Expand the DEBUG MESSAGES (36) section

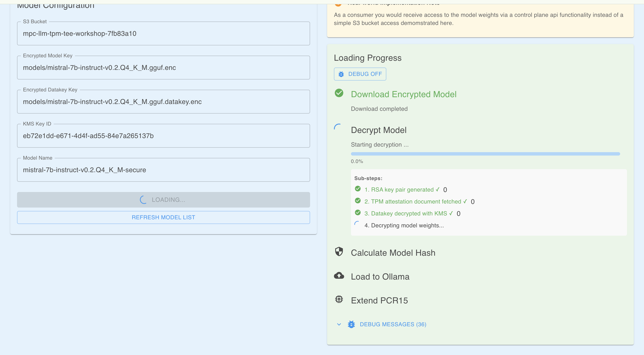tap(393, 325)
